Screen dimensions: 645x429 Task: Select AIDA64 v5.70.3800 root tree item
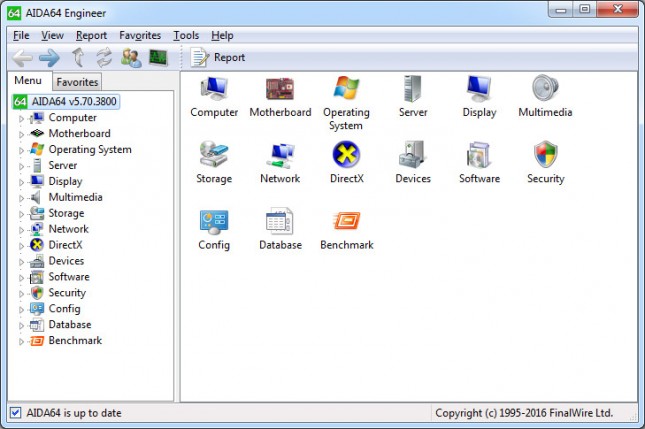[x=66, y=101]
